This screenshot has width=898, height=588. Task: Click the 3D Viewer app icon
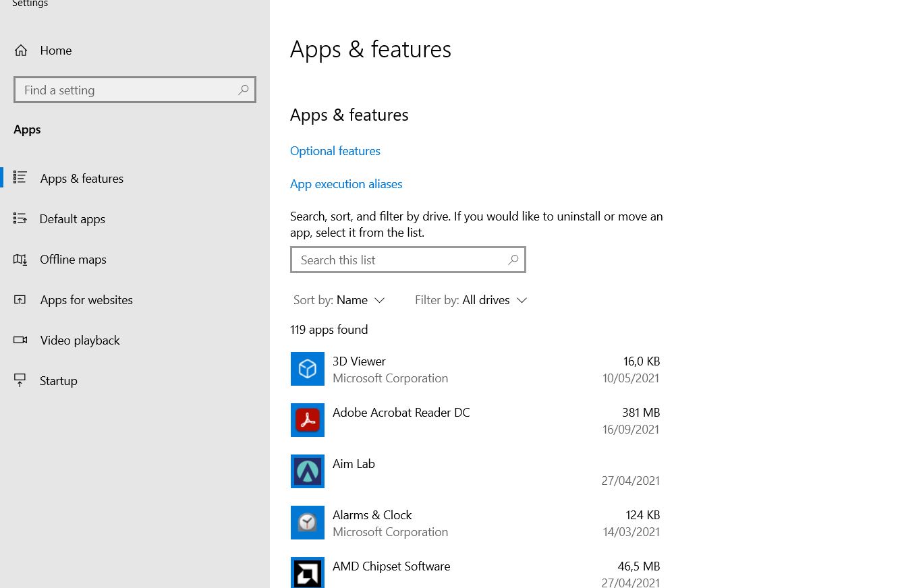coord(308,369)
